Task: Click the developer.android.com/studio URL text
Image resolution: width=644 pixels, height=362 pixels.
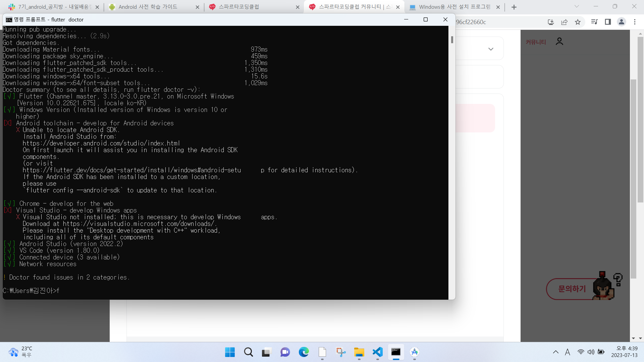Action: (x=101, y=143)
